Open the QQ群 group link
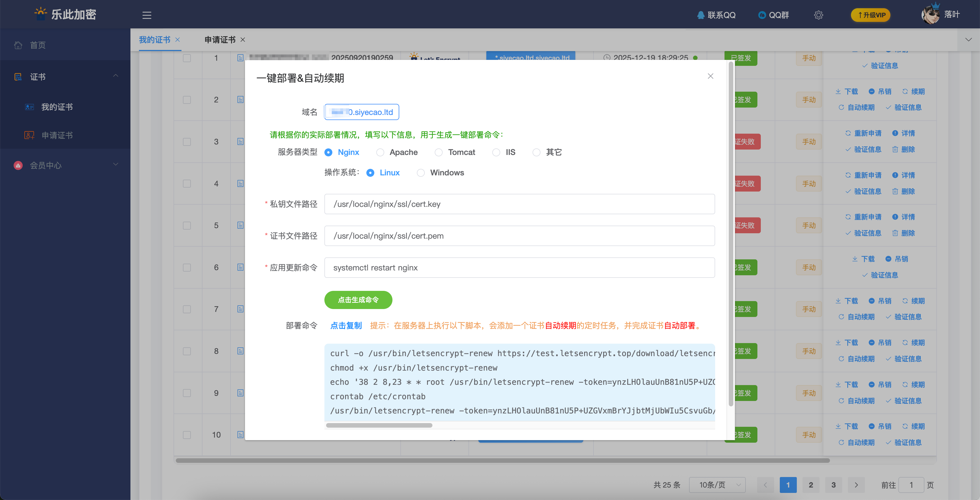The image size is (980, 500). pyautogui.click(x=774, y=15)
